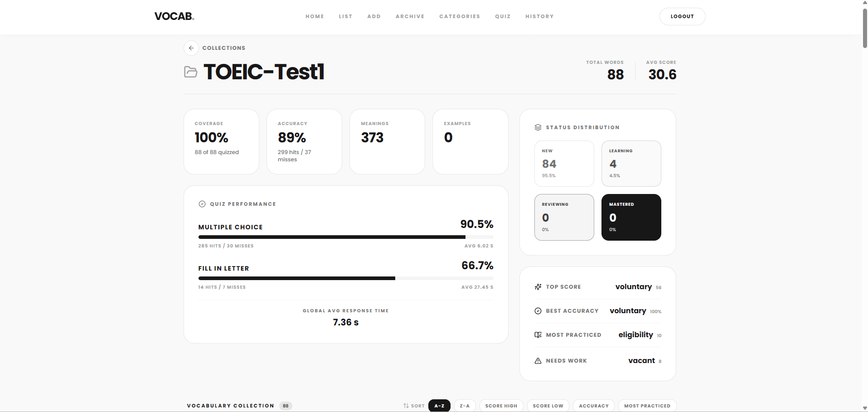Viewport: 868px width, 412px height.
Task: Select the A-Z sort option
Action: [439, 406]
